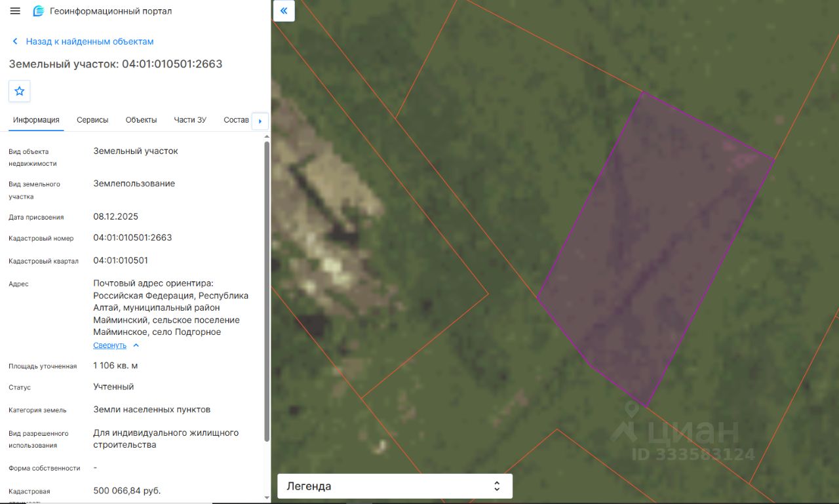Collapse the address text via Свернуть

[x=109, y=345]
